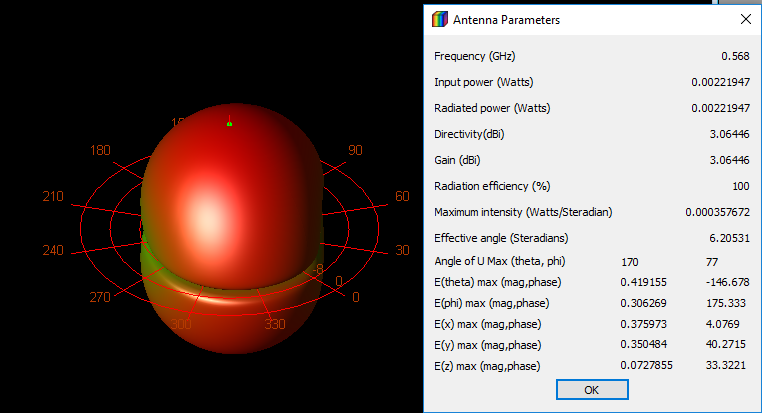This screenshot has height=413, width=762.
Task: Click the Gain (dBi) label
Action: coord(460,160)
